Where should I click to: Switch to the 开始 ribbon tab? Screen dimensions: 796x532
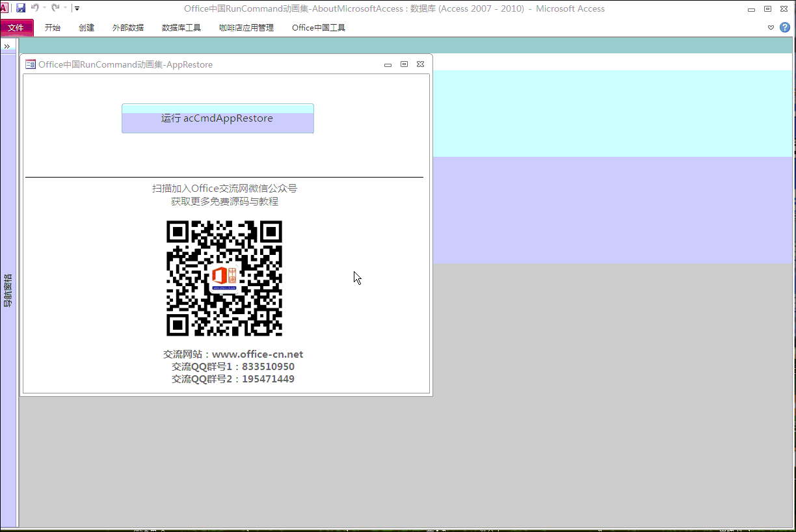(53, 28)
